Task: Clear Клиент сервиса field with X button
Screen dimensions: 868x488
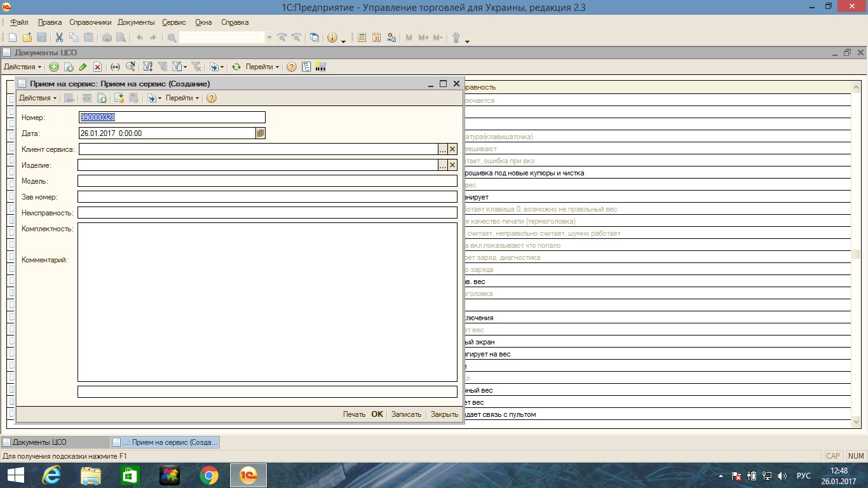Action: coord(452,149)
